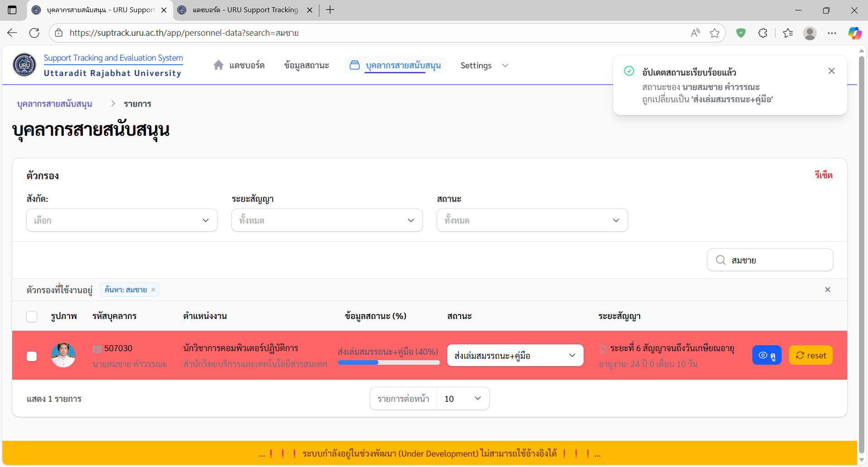Click the document icon beside ระยะที่ 6 contract

604,348
